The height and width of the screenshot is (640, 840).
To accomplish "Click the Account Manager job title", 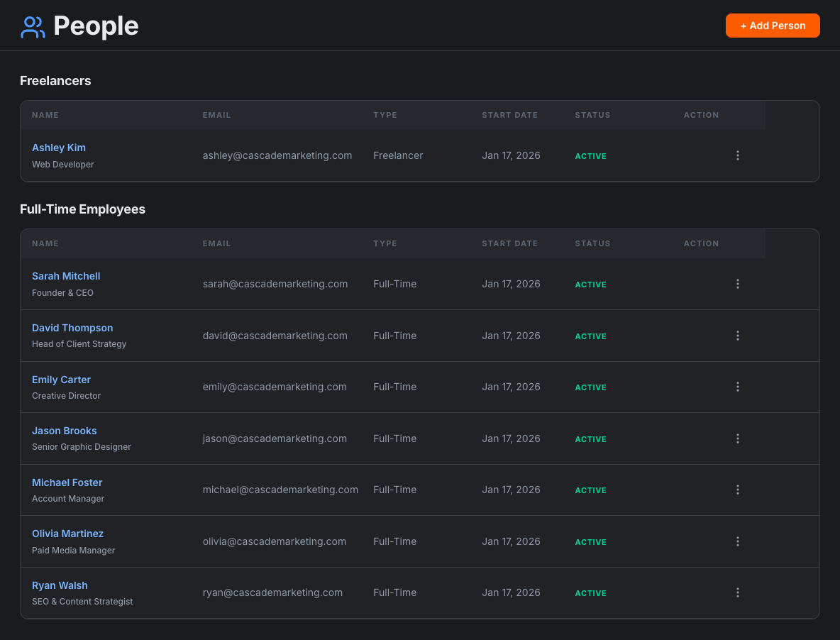I will point(68,499).
